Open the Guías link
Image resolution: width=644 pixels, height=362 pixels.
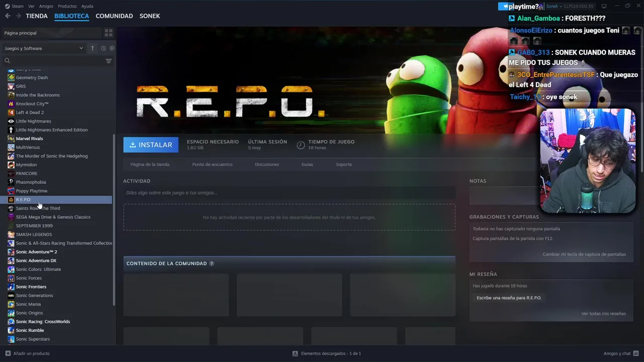[307, 164]
